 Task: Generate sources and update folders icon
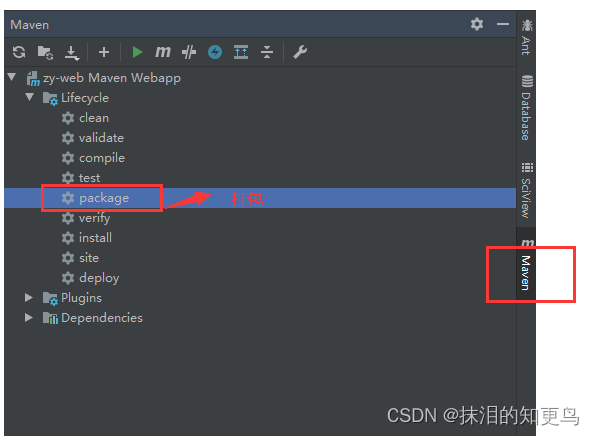[x=45, y=52]
